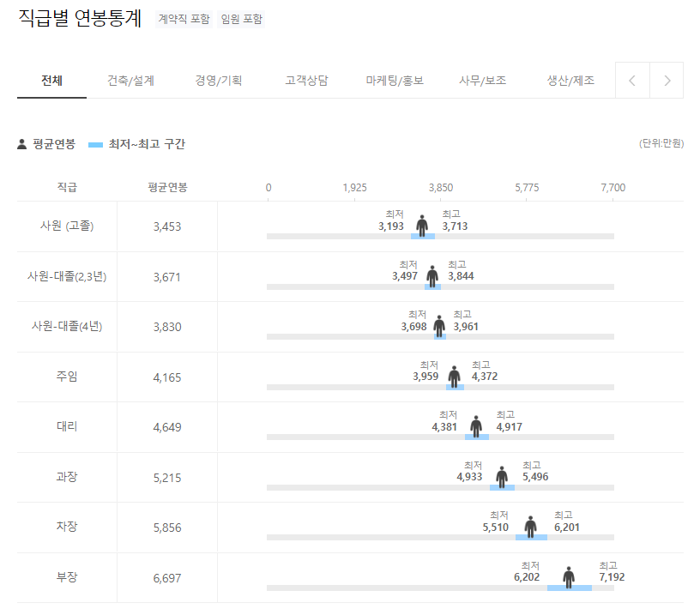The width and height of the screenshot is (700, 609).
Task: Click the axis label 3,850
Action: [441, 188]
